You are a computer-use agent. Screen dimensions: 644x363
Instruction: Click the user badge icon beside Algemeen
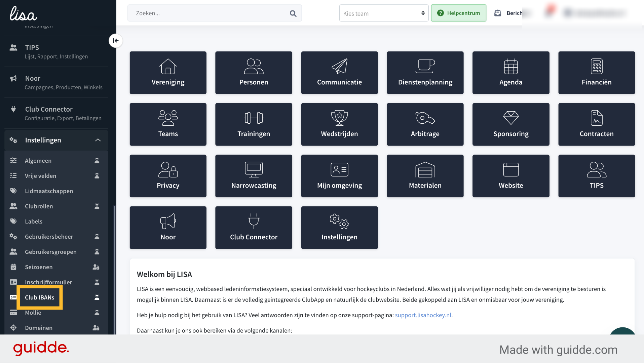coord(97,161)
